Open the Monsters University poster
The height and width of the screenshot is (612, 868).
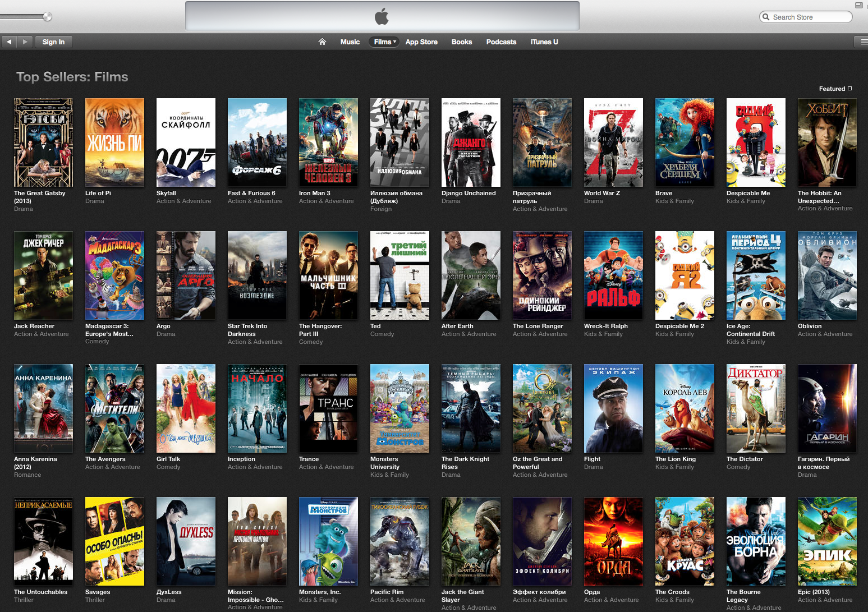(399, 408)
